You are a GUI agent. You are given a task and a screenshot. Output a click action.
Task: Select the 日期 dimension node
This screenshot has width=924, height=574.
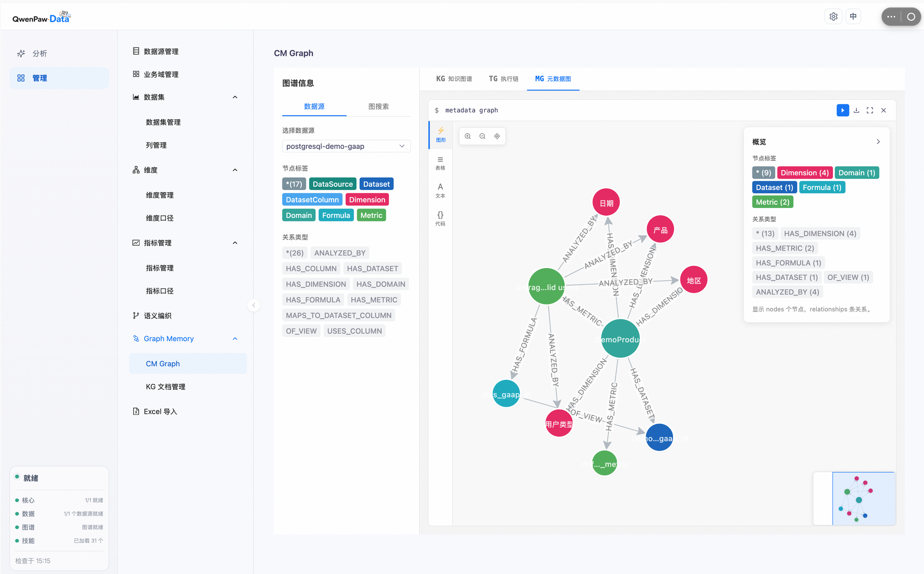pos(606,202)
